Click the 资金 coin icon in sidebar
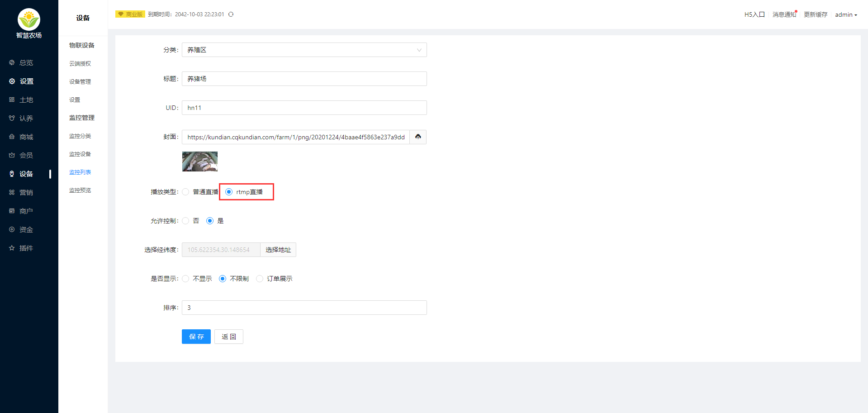This screenshot has width=868, height=413. pos(12,229)
